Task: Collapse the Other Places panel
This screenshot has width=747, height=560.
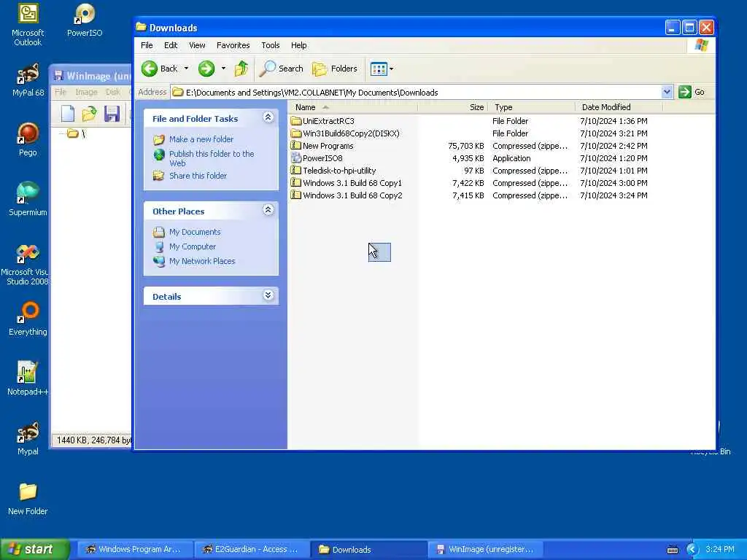Action: 268,210
